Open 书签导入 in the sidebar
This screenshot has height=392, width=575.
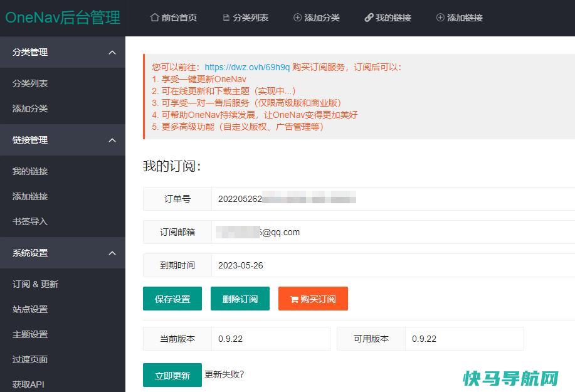[x=30, y=221]
